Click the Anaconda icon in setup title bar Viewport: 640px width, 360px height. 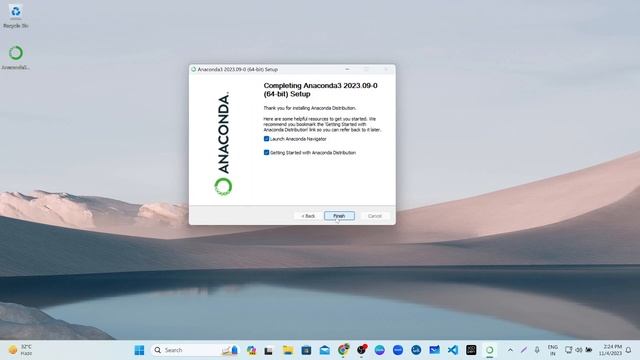point(193,69)
